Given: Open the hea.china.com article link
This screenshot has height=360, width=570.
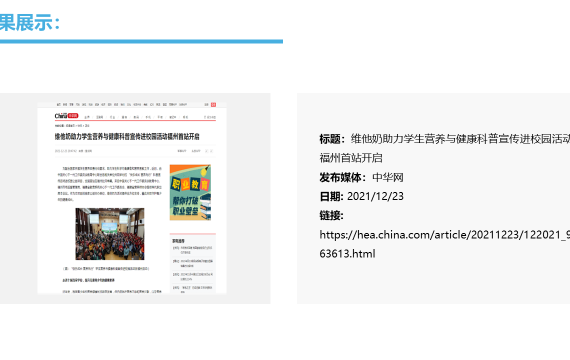Looking at the screenshot, I should click(x=445, y=244).
